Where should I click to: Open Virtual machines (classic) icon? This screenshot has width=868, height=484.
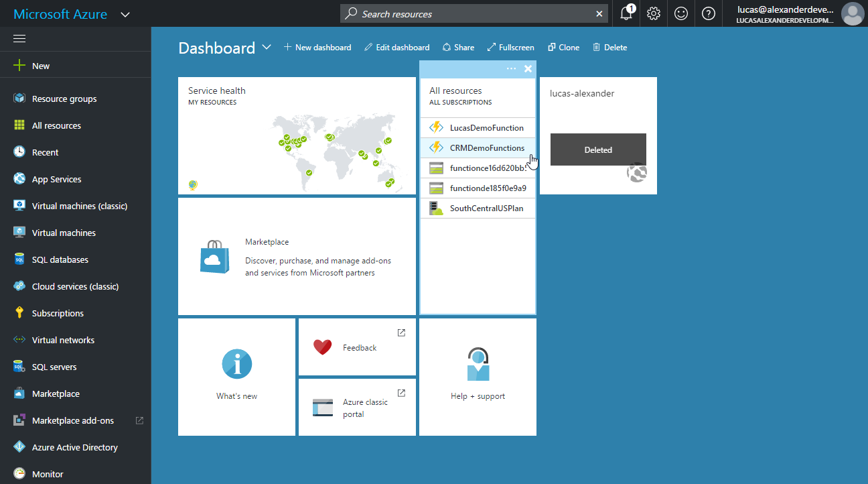pyautogui.click(x=19, y=206)
